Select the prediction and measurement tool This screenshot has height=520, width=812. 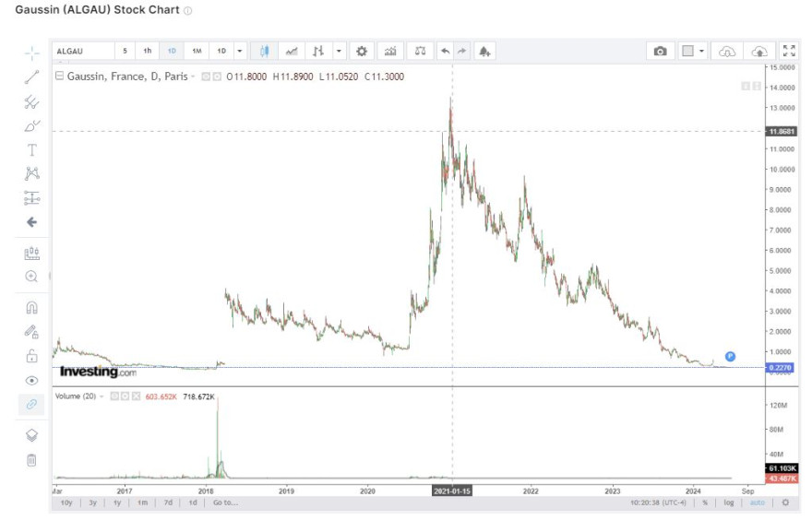(31, 197)
